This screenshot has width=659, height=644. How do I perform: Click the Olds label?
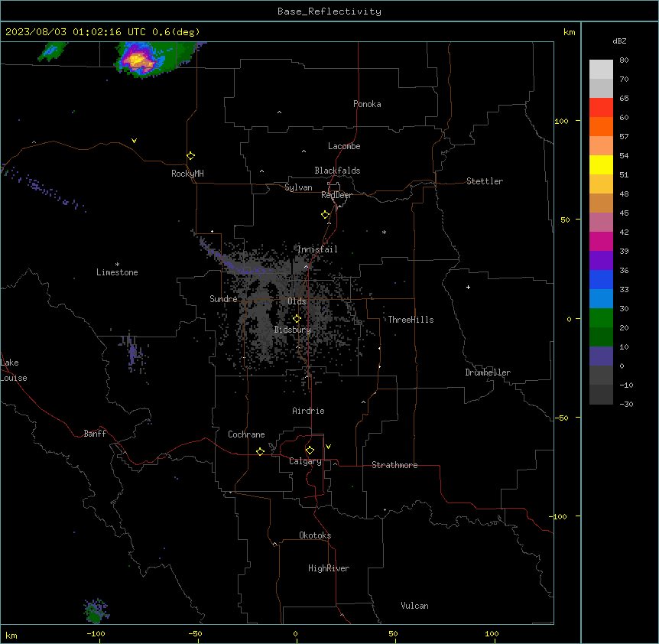(x=297, y=301)
